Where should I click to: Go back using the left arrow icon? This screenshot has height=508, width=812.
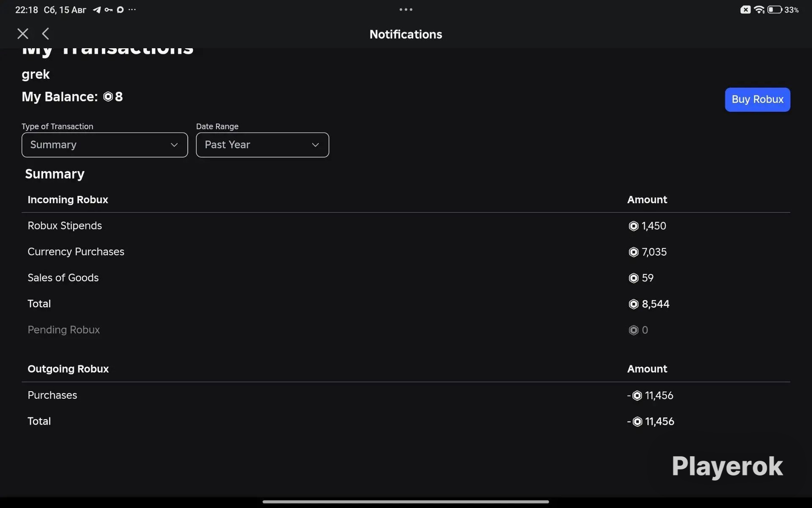click(45, 34)
